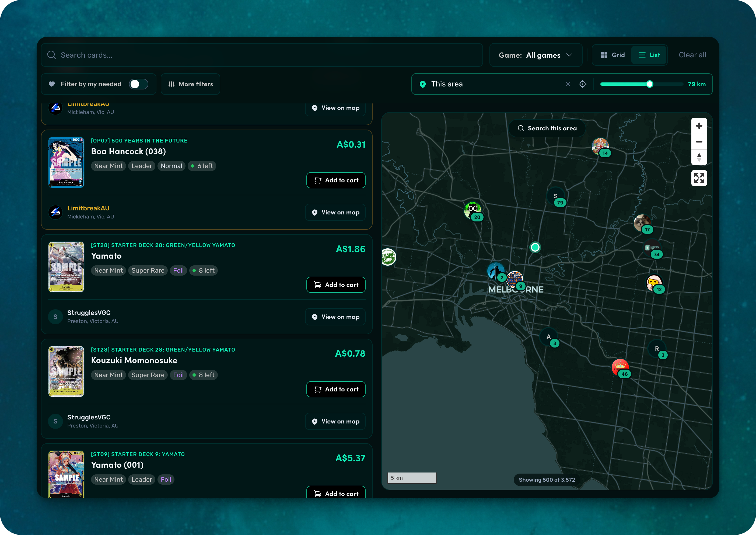This screenshot has width=756, height=535.
Task: Click the 'Foil' tag on Yamato (001)
Action: [166, 479]
